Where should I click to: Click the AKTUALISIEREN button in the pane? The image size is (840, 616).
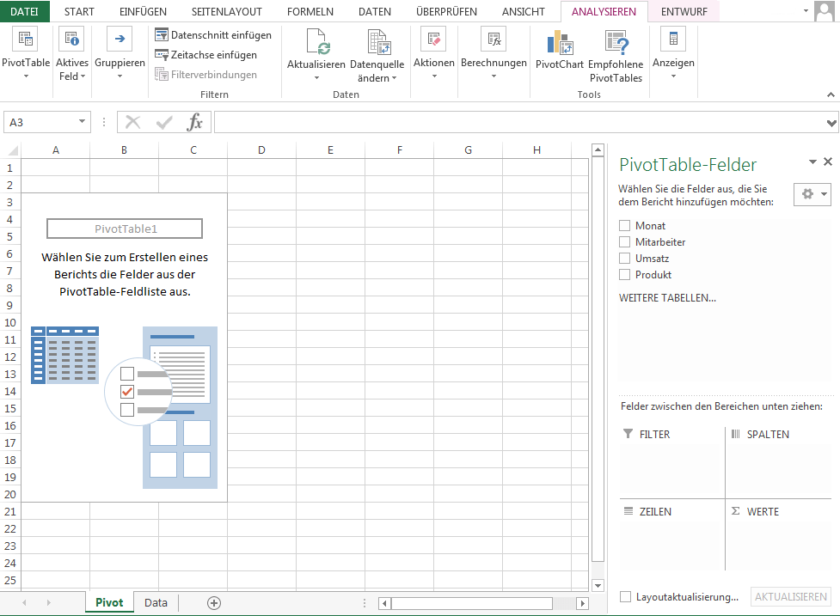(x=791, y=597)
